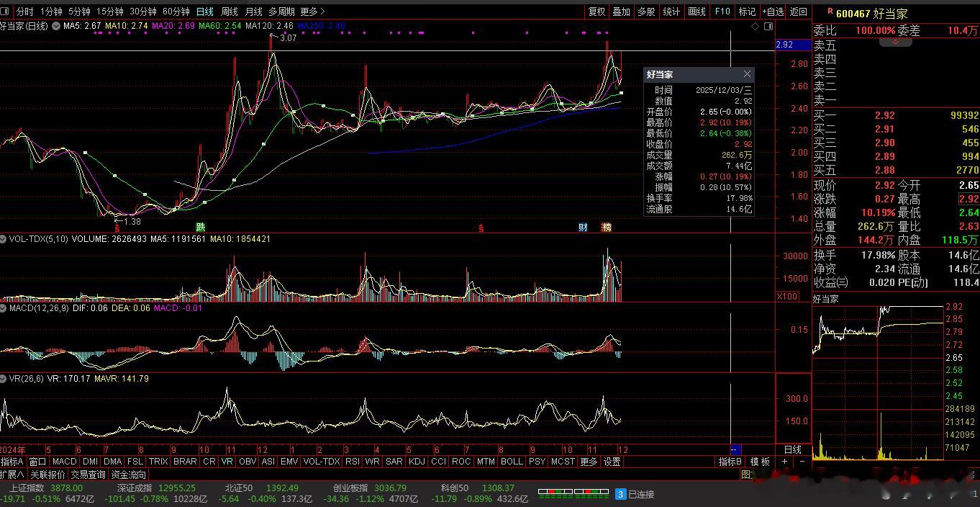Open the F10 company info
The image size is (980, 507).
722,12
